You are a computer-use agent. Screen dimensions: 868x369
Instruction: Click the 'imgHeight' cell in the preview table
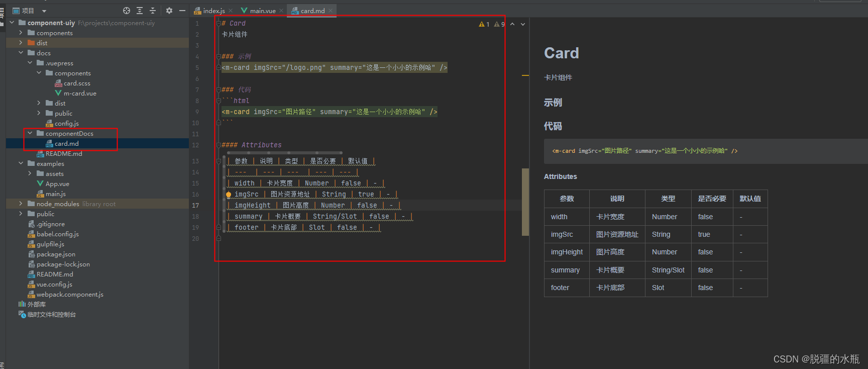click(567, 252)
